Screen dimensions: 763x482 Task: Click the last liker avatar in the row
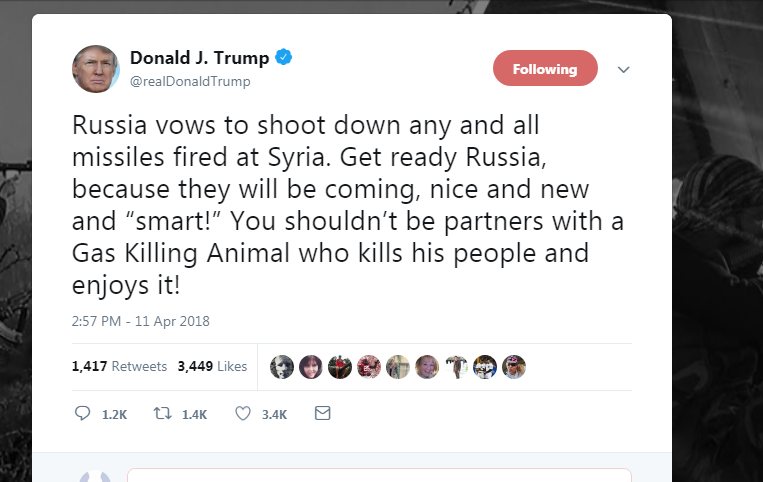pos(514,366)
